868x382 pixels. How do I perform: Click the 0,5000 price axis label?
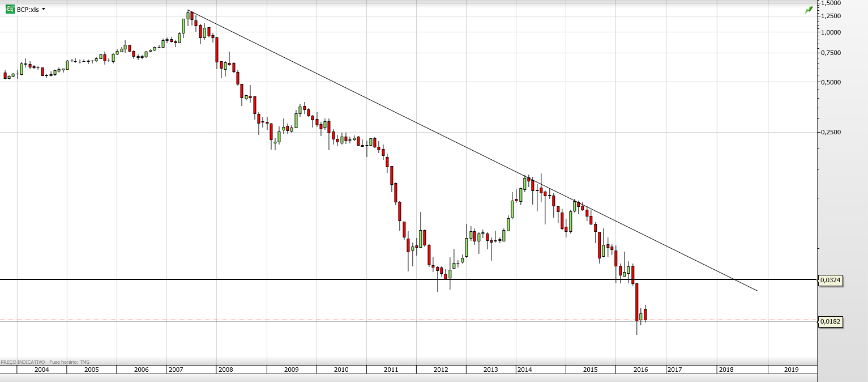(x=831, y=82)
